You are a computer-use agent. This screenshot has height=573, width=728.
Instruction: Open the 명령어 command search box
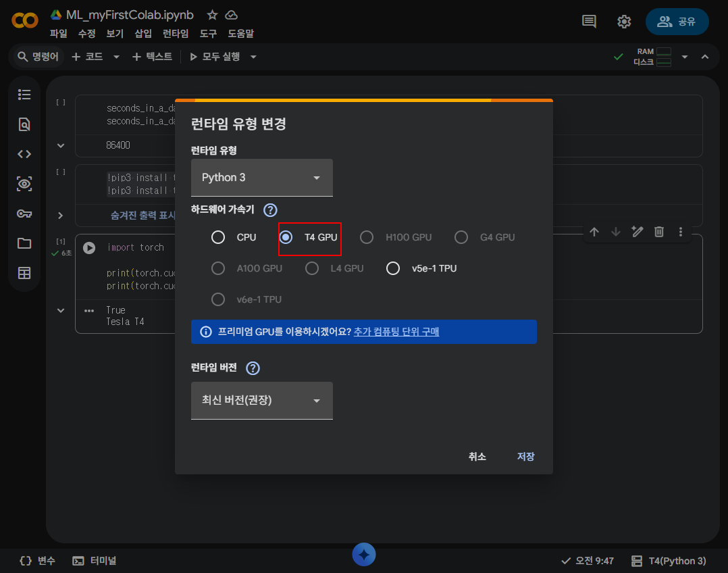[38, 57]
